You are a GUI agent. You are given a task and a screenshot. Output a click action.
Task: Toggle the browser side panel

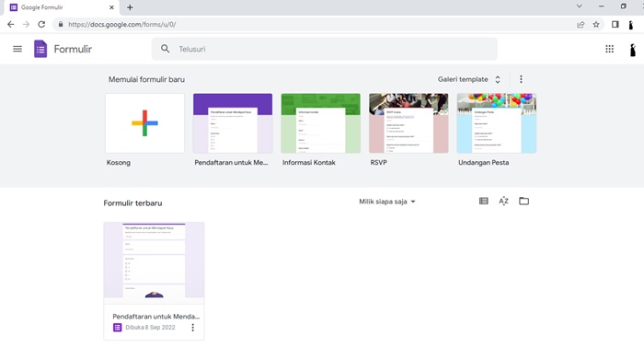[615, 24]
